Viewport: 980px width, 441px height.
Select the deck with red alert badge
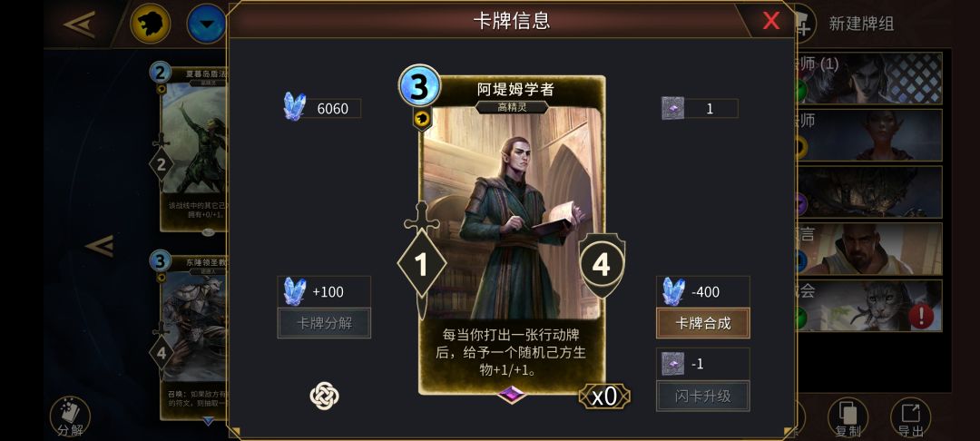868,306
